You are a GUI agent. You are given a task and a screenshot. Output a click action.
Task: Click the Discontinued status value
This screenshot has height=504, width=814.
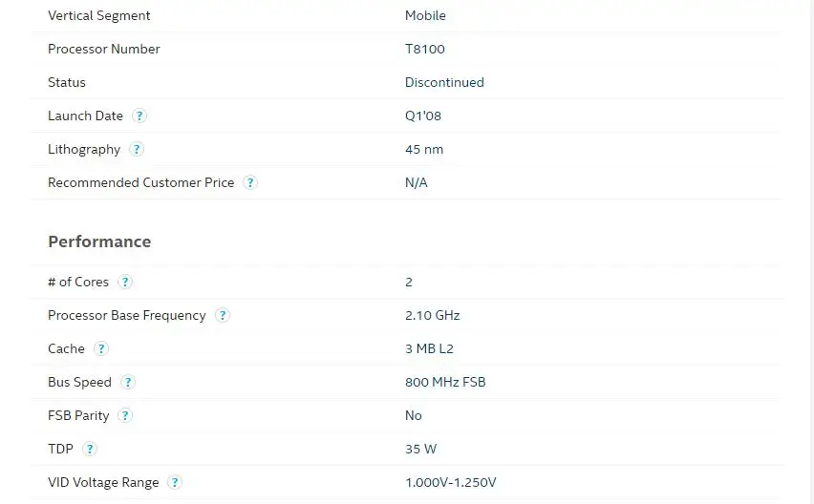444,82
